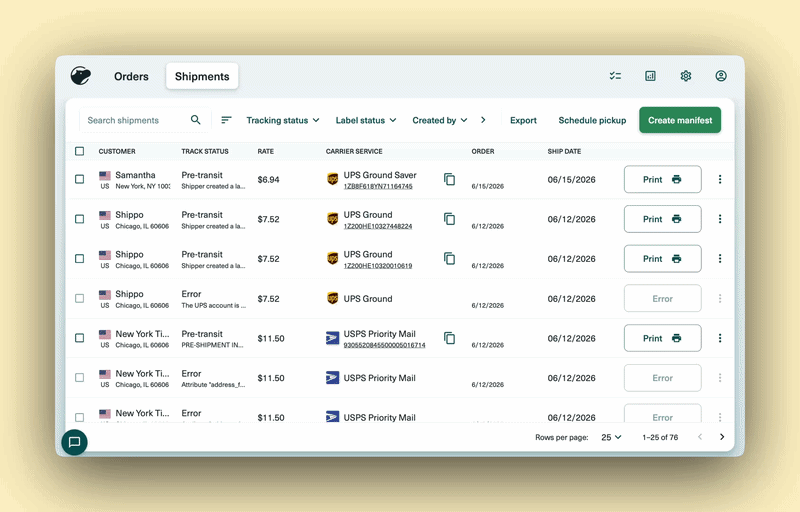This screenshot has height=512, width=800.
Task: Open the task checklist icon in header
Action: 615,76
